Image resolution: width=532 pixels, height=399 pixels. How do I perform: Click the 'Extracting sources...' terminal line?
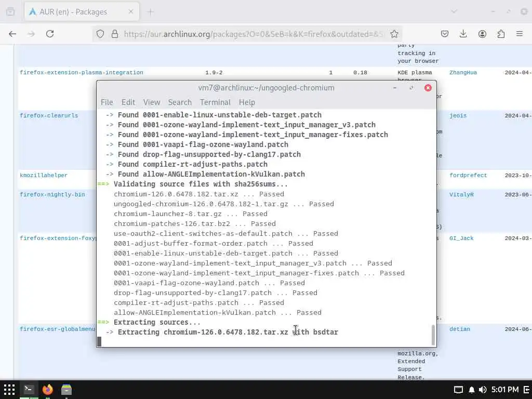[x=157, y=322]
